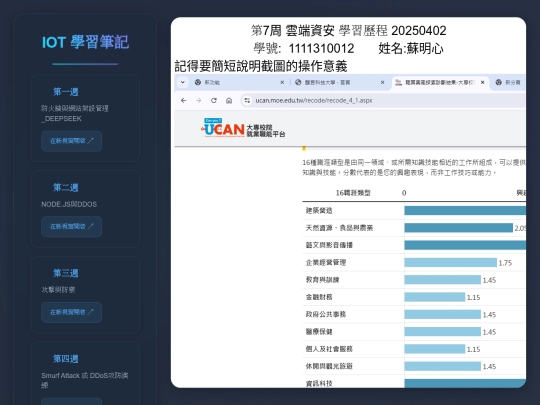The image size is (540, 405).
Task: Open 第二週 notes in new window
Action: coord(72,226)
